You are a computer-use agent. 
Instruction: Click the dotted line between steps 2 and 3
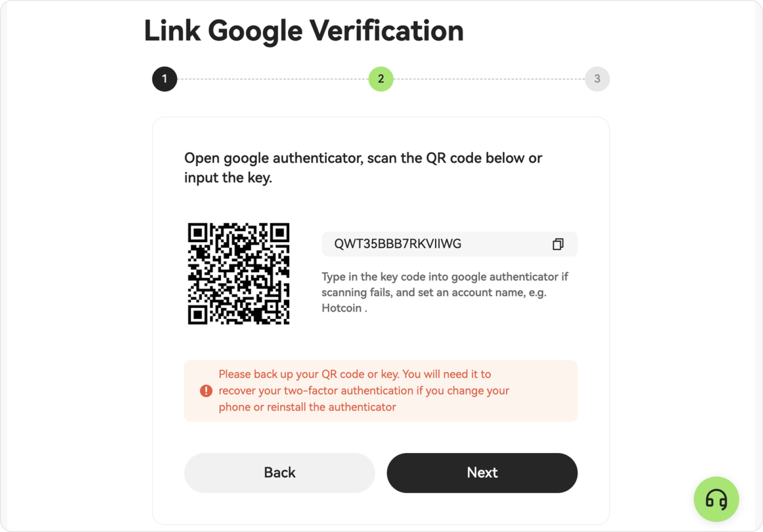pyautogui.click(x=489, y=79)
